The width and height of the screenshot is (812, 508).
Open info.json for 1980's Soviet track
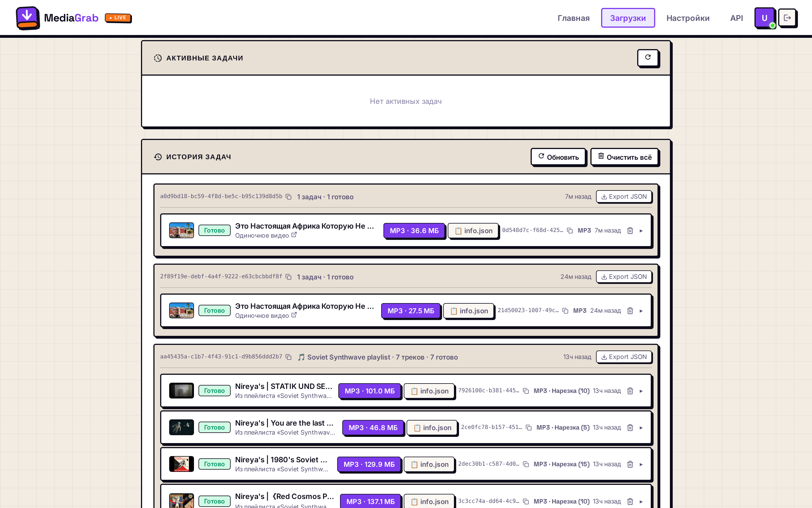[429, 465]
